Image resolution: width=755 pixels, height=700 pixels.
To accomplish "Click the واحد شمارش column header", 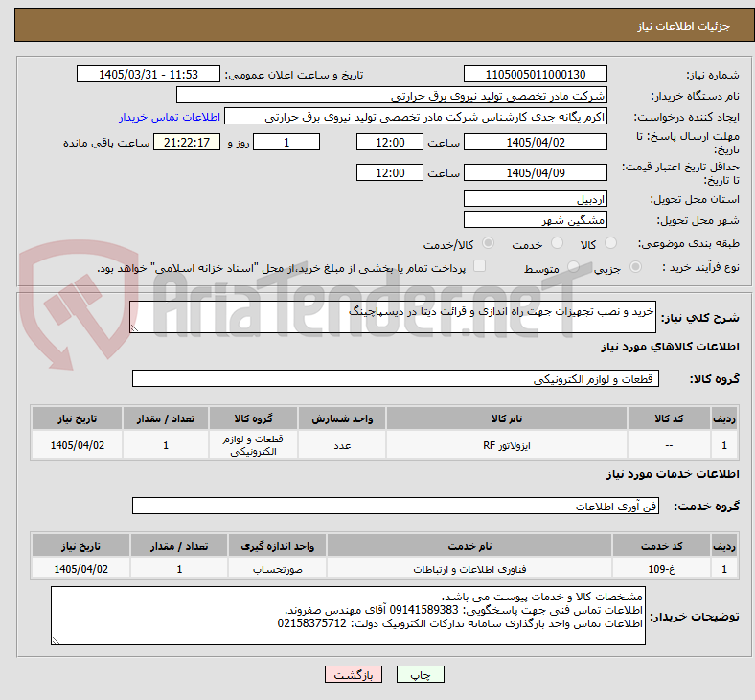I will (x=342, y=418).
